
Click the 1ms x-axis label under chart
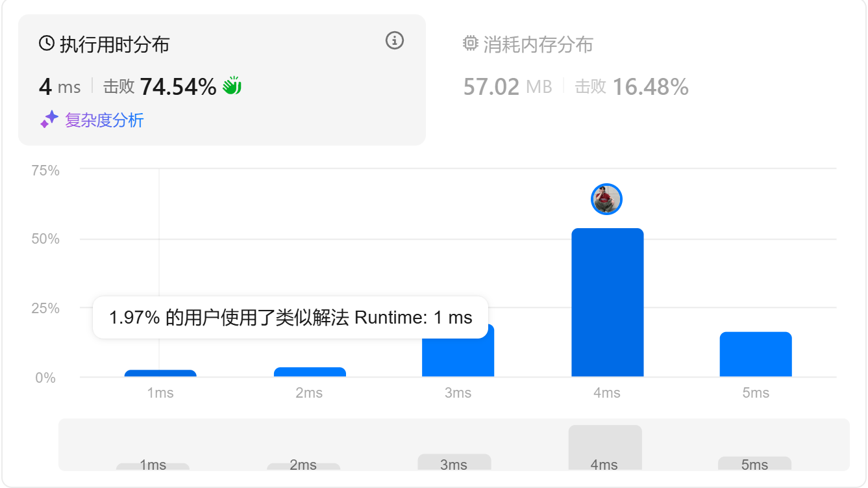pos(160,393)
